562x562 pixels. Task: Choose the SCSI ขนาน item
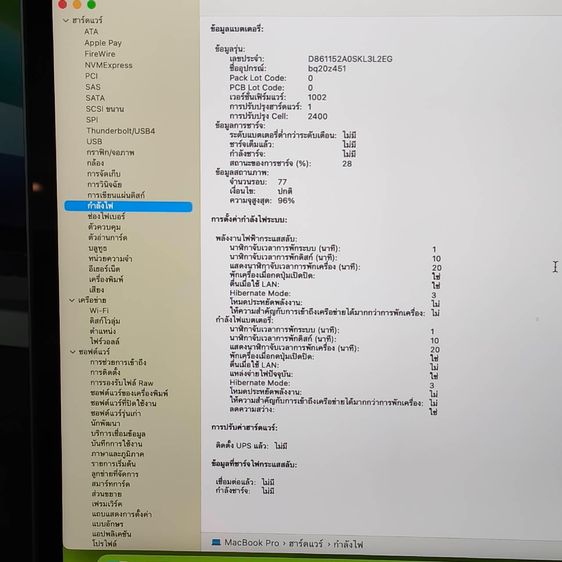pos(105,109)
